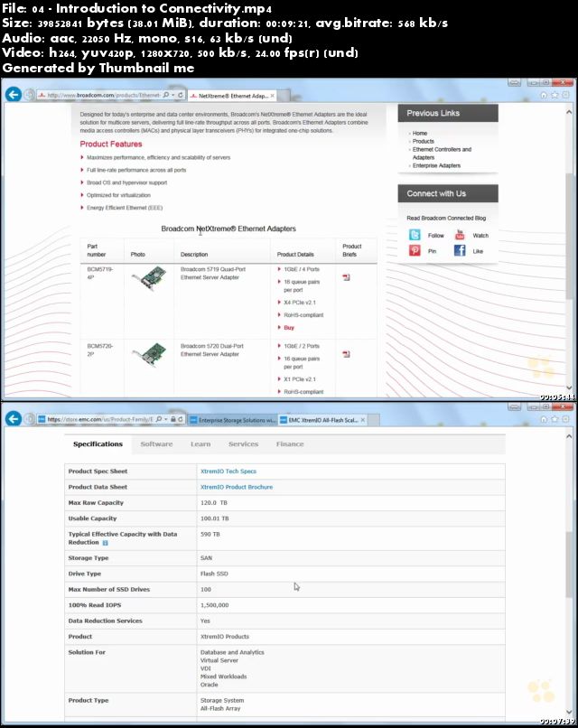Screen dimensions: 578x728
Task: Switch to the Finance tab
Action: click(290, 443)
